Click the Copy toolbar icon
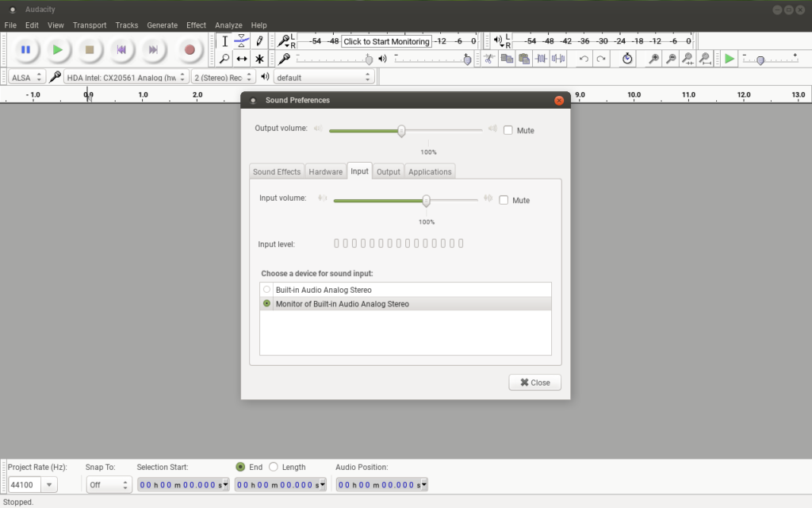The image size is (812, 508). [507, 59]
